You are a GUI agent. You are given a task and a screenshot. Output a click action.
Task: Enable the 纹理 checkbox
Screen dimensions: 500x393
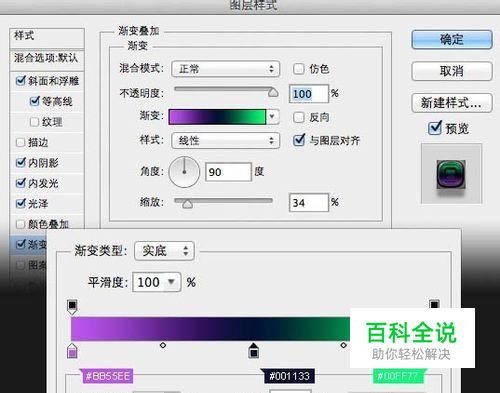pyautogui.click(x=34, y=122)
